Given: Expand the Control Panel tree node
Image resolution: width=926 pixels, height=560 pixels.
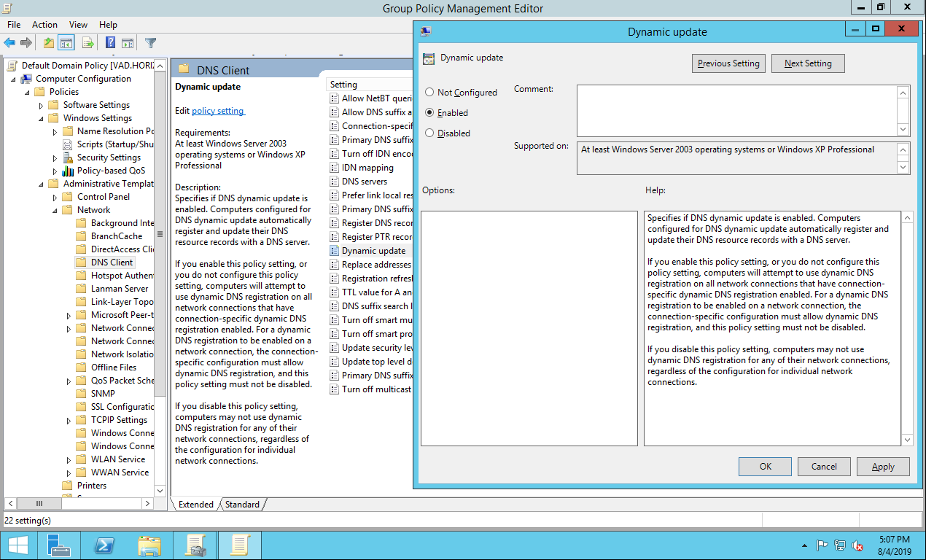Looking at the screenshot, I should click(x=55, y=197).
